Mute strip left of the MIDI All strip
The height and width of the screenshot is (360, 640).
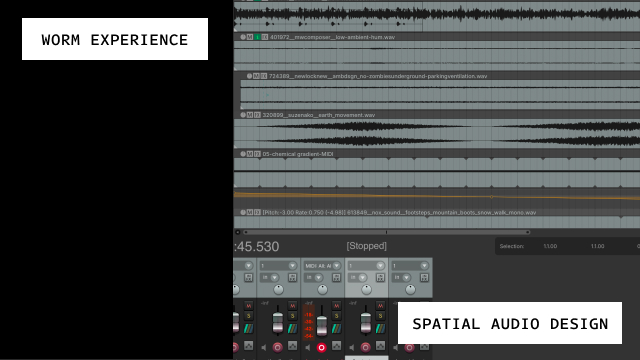292,306
